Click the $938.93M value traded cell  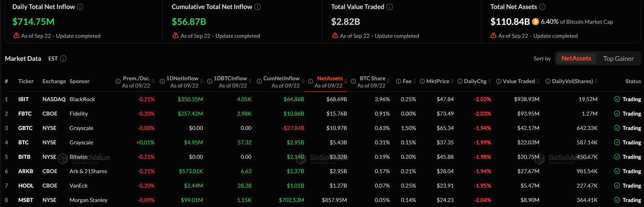point(527,99)
